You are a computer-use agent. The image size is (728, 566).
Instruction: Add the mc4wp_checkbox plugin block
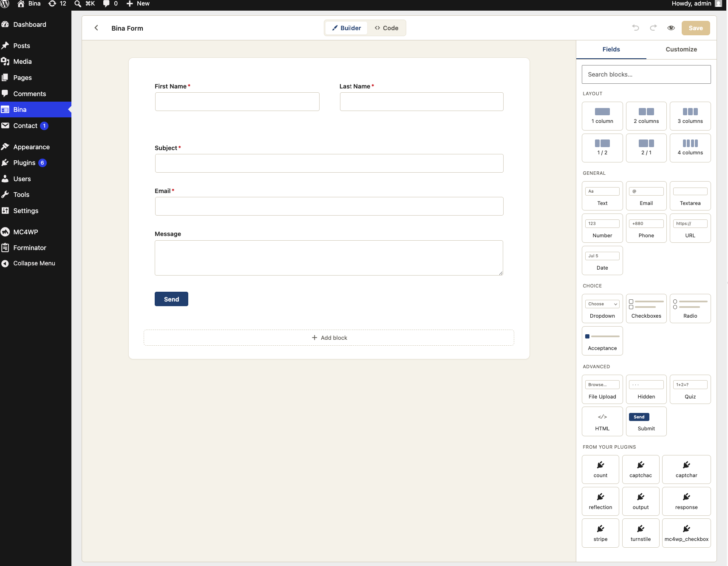click(x=686, y=533)
